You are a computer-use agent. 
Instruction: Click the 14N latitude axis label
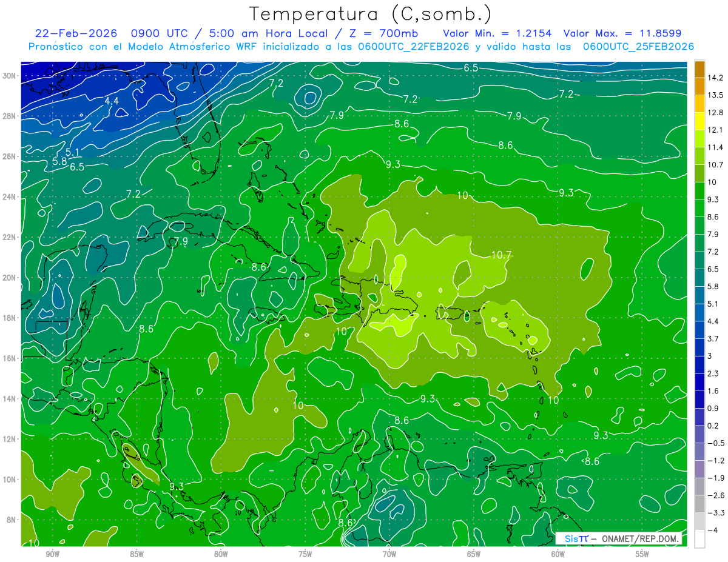(10, 399)
